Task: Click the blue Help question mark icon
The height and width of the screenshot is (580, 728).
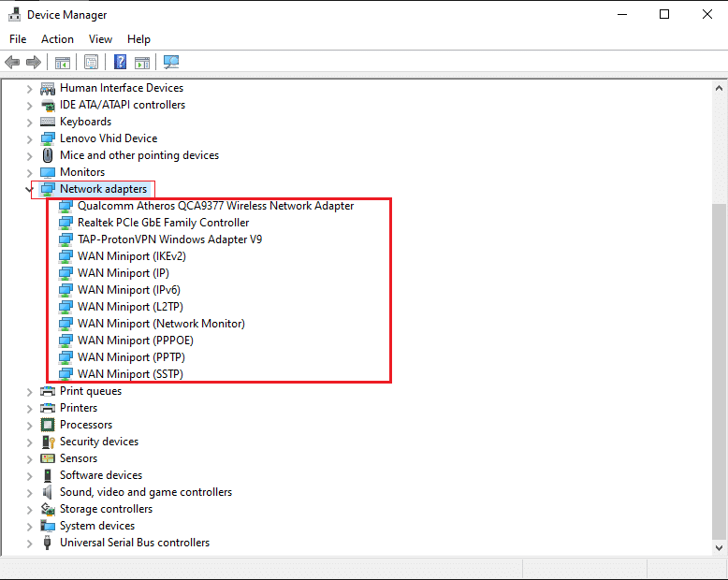Action: (x=120, y=63)
